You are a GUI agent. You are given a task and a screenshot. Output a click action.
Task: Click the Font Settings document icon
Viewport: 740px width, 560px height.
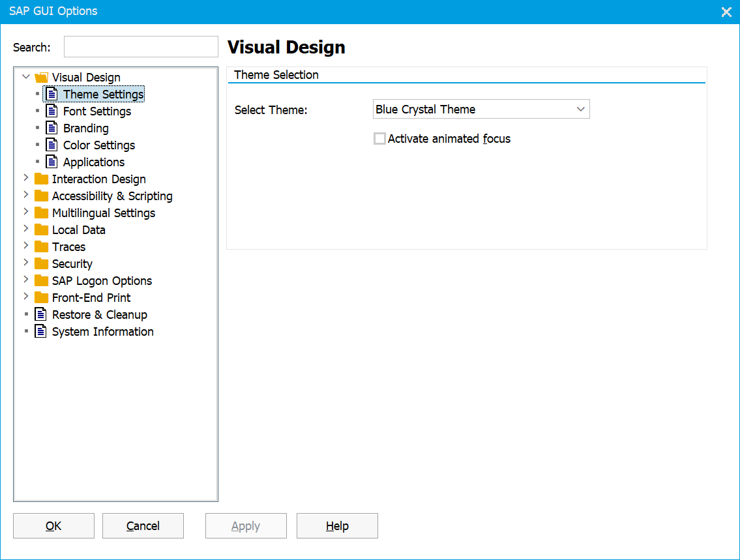(52, 111)
